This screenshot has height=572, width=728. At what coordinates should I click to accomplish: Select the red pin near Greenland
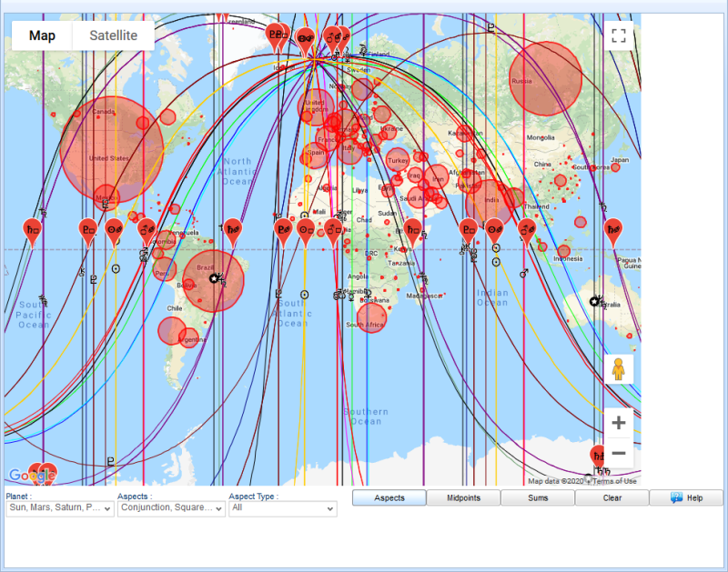tap(276, 35)
